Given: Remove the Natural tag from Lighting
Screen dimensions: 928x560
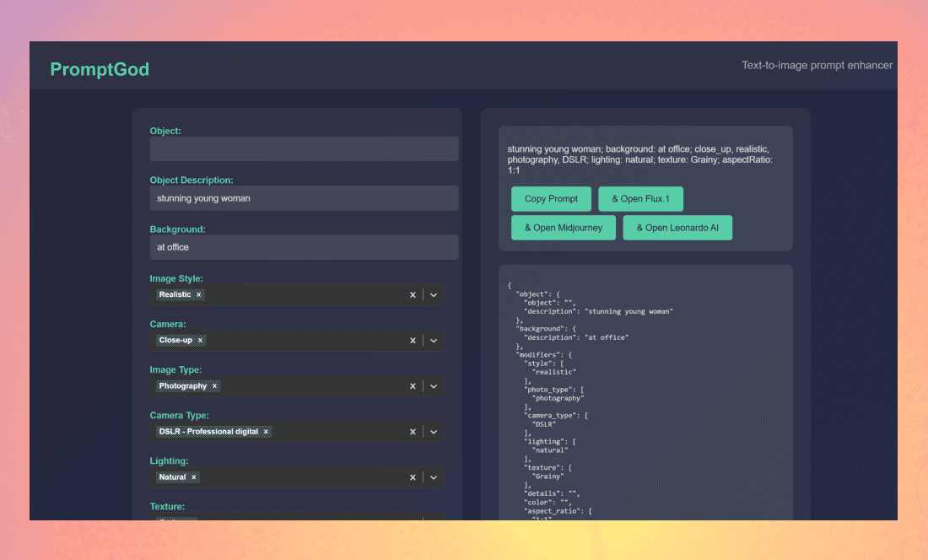Looking at the screenshot, I should 193,477.
